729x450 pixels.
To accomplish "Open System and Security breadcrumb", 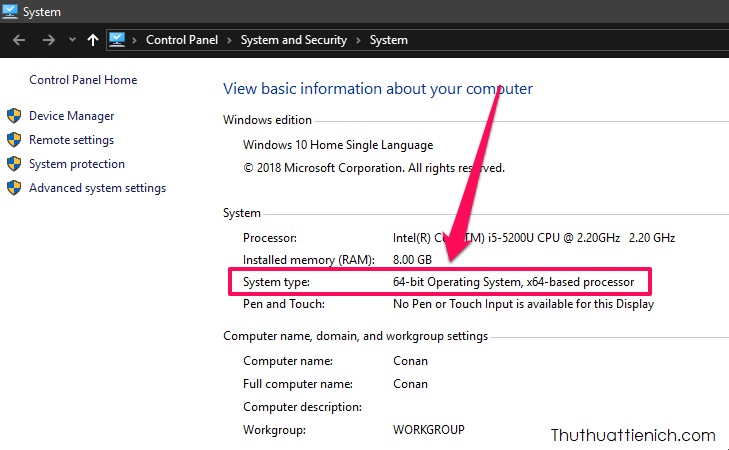I will 294,40.
